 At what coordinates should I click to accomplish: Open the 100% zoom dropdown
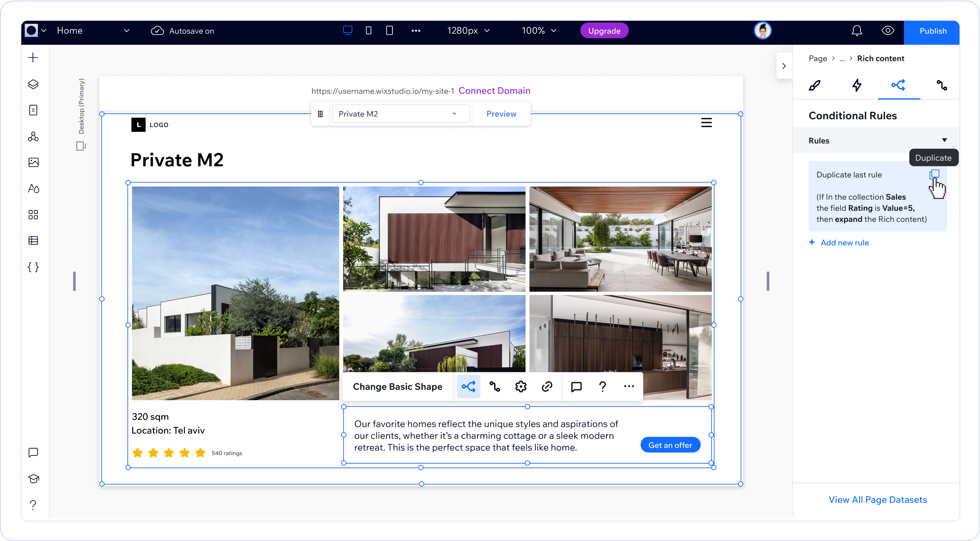point(539,31)
